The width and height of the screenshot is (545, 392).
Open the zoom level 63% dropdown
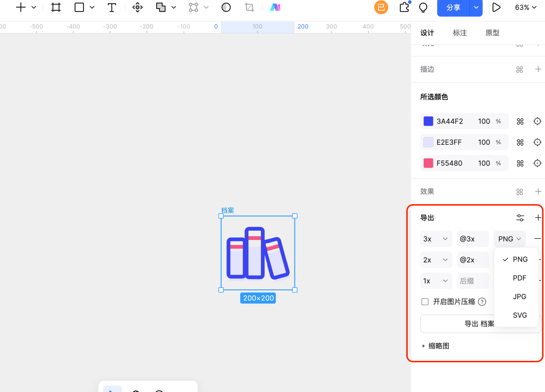coord(525,8)
